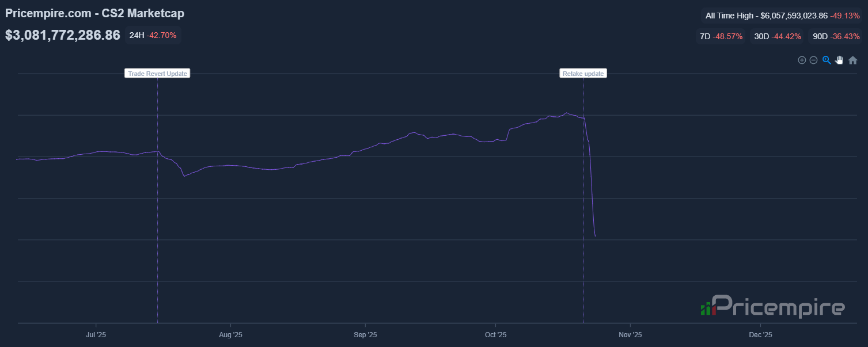Click the chart zoom-in plus icon
Image resolution: width=868 pixels, height=347 pixels.
pyautogui.click(x=801, y=60)
